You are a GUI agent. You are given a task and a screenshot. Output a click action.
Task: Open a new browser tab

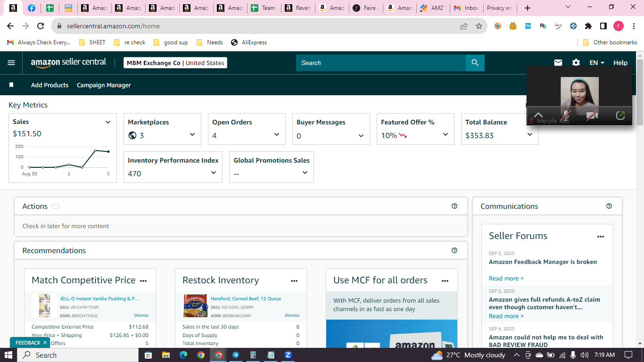tap(528, 8)
